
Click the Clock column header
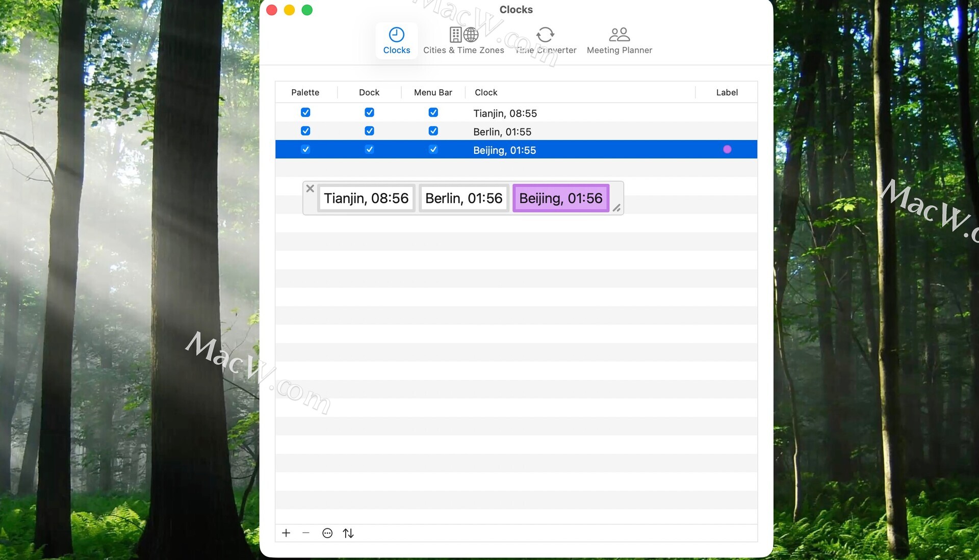(486, 92)
